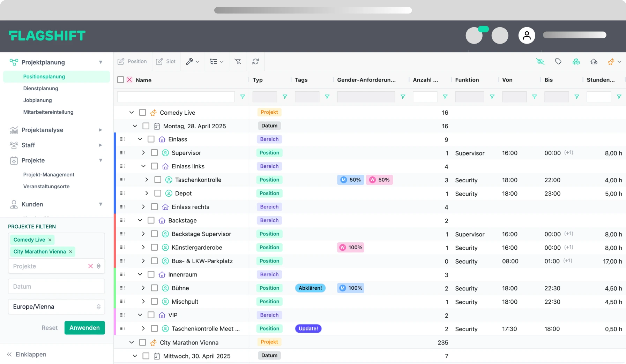Screen dimensions: 626x364
Task: Expand the Supervisor position row
Action: pyautogui.click(x=143, y=153)
